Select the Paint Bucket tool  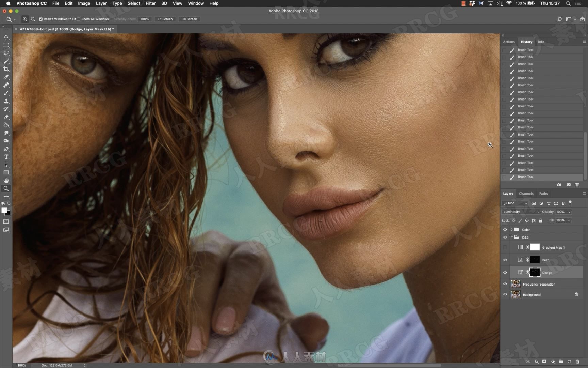point(6,125)
